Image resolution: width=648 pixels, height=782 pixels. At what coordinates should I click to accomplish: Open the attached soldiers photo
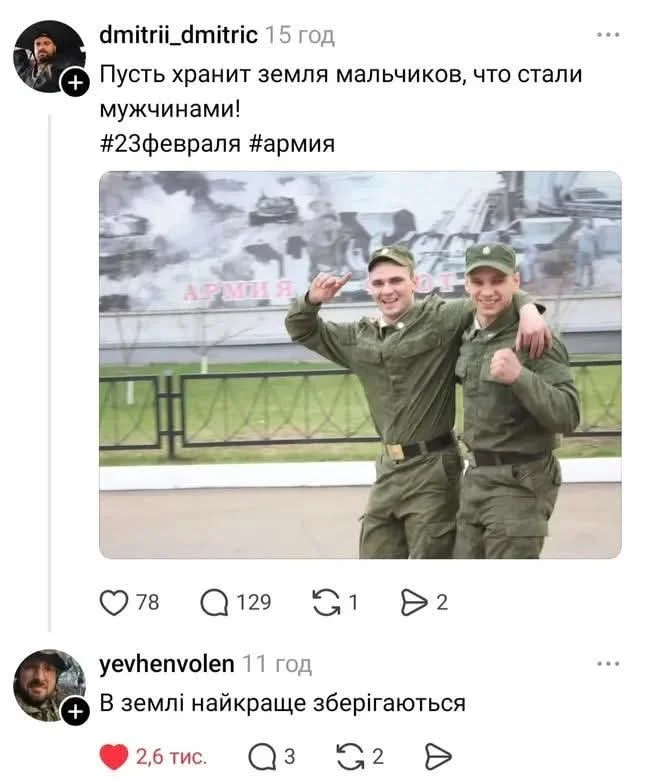point(360,365)
